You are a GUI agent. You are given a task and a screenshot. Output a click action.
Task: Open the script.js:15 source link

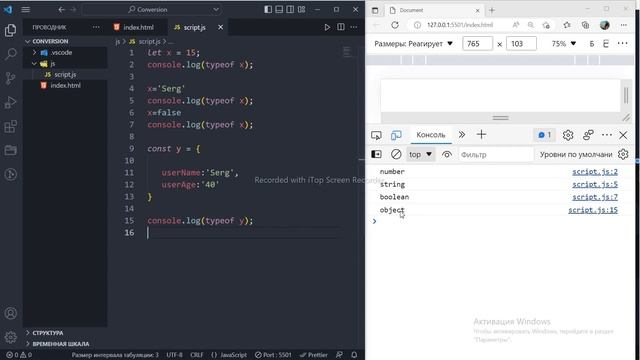click(x=593, y=210)
